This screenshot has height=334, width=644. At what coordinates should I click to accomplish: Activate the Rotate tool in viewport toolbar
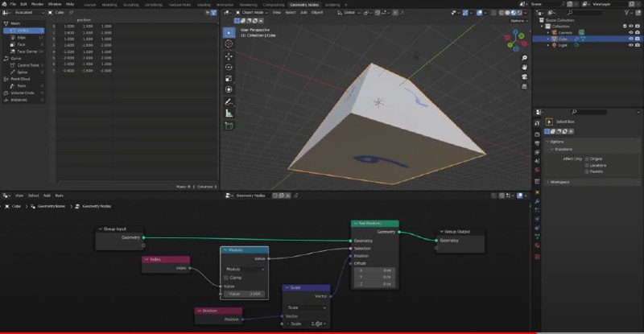point(229,68)
